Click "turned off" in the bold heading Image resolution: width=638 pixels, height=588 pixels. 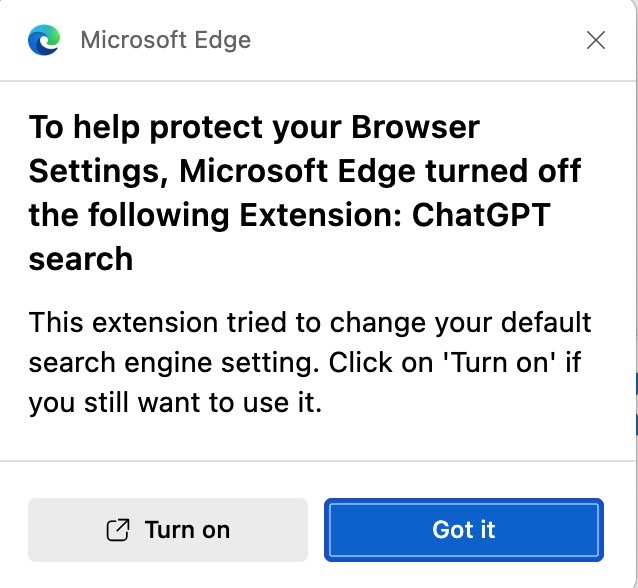pyautogui.click(x=503, y=170)
